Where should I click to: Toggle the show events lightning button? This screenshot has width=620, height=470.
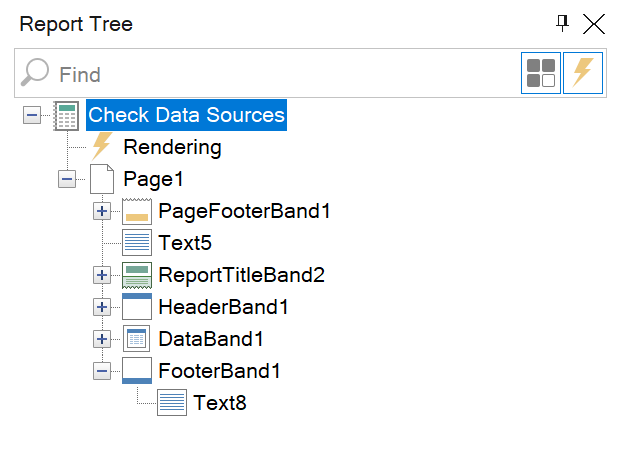[582, 74]
